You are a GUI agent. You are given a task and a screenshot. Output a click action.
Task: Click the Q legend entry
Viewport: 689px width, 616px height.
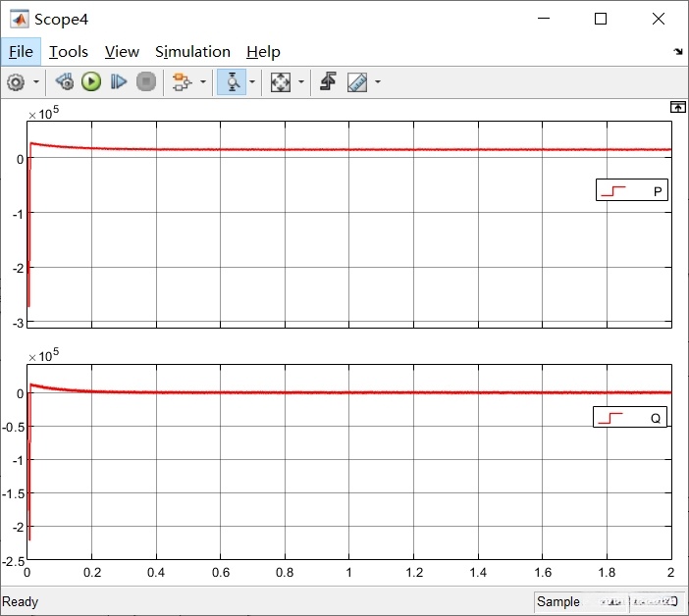[630, 417]
